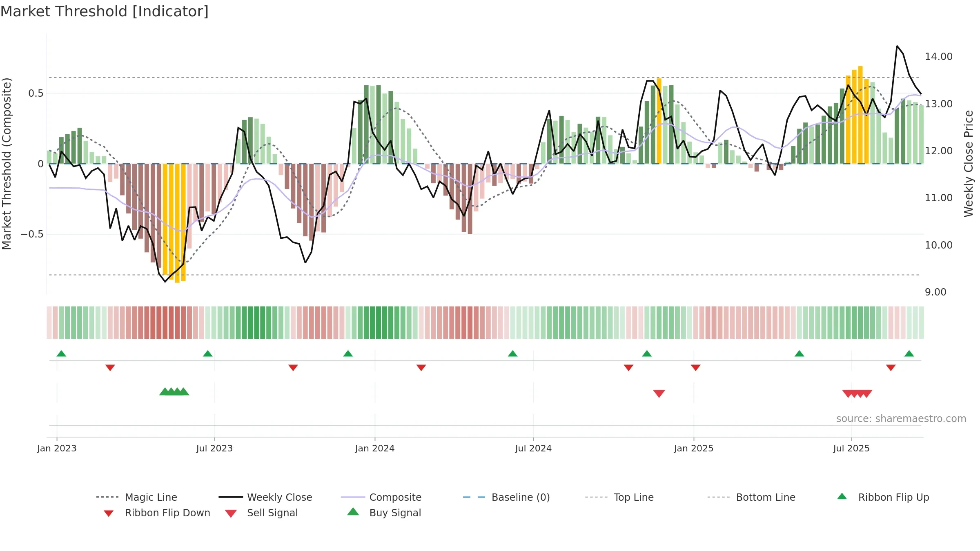
Task: Toggle the Top Line legend entry
Action: coord(619,497)
